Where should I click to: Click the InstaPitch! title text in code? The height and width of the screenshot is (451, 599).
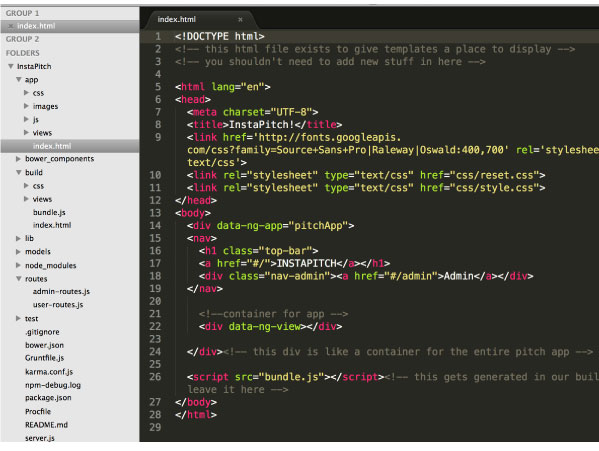pos(261,125)
